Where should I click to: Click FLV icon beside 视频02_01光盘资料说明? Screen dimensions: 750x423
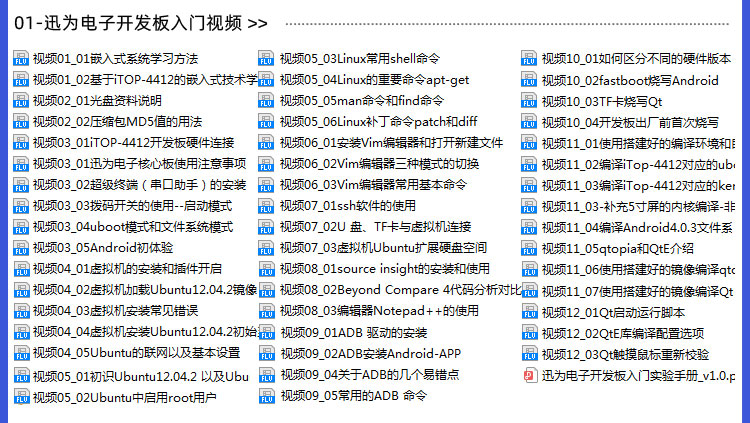coord(21,100)
